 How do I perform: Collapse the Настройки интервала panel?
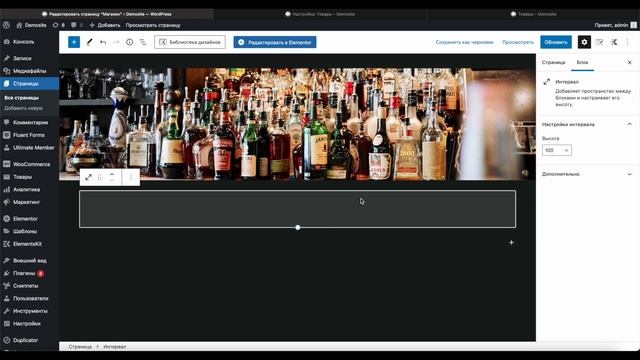coord(587,124)
